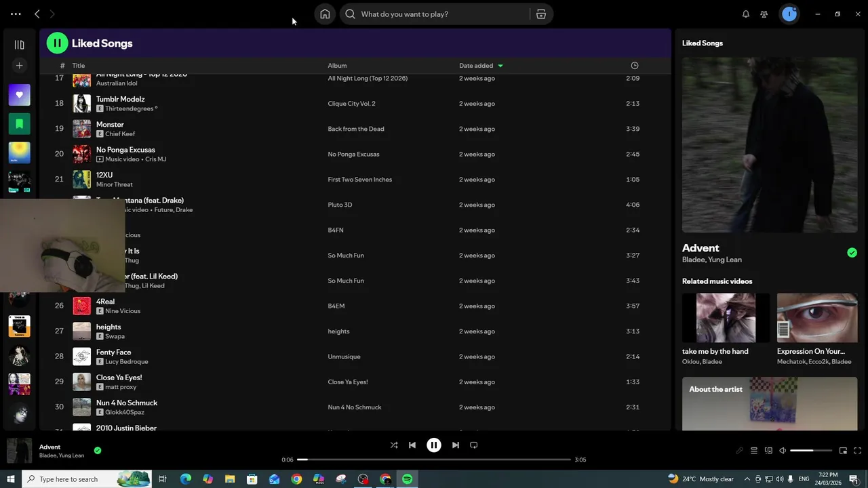Select song Fenty Face
Screen dimensions: 868x488
pos(113,352)
